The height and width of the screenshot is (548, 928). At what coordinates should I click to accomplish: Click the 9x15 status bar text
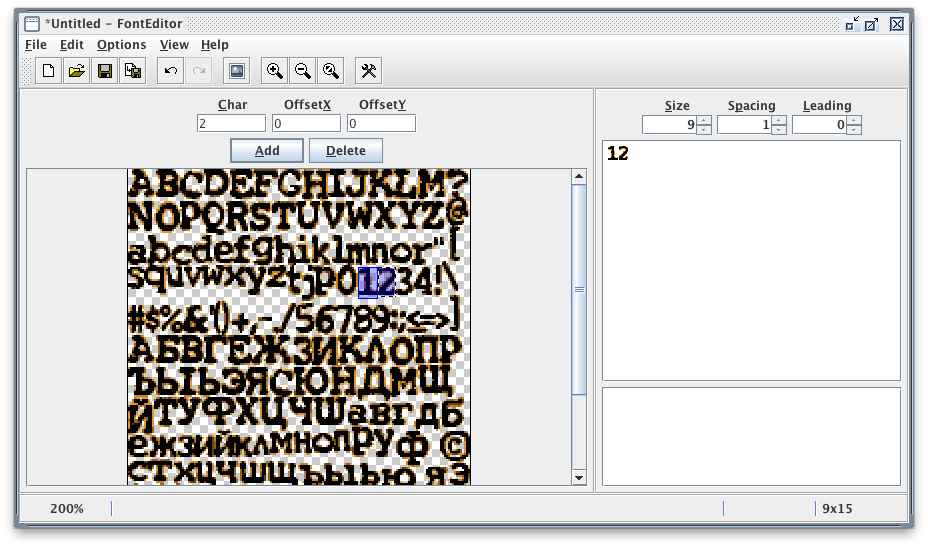(x=837, y=508)
